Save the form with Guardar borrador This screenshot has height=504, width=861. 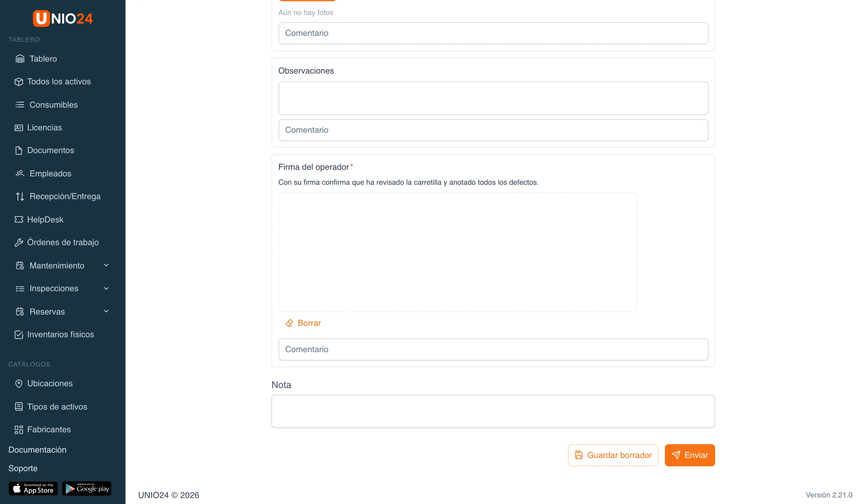pyautogui.click(x=613, y=455)
